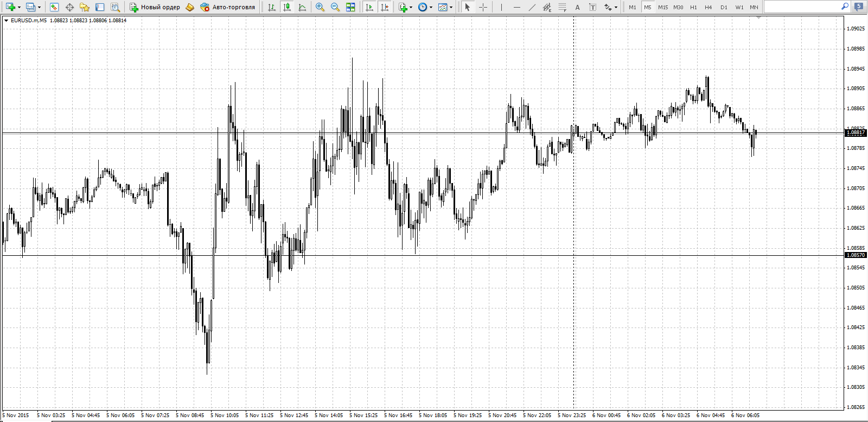Switch to the M15 timeframe

tap(663, 7)
